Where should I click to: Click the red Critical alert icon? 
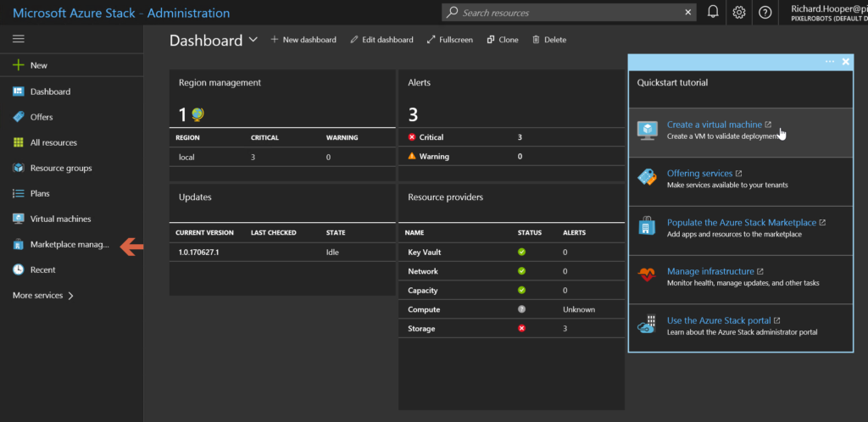pos(411,137)
